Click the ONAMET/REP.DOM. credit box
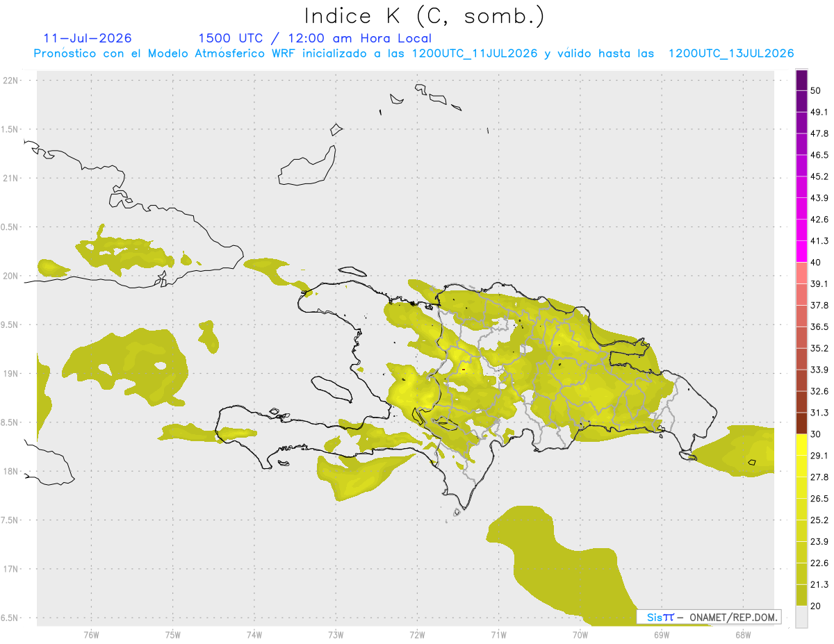The height and width of the screenshot is (644, 834). [x=709, y=617]
